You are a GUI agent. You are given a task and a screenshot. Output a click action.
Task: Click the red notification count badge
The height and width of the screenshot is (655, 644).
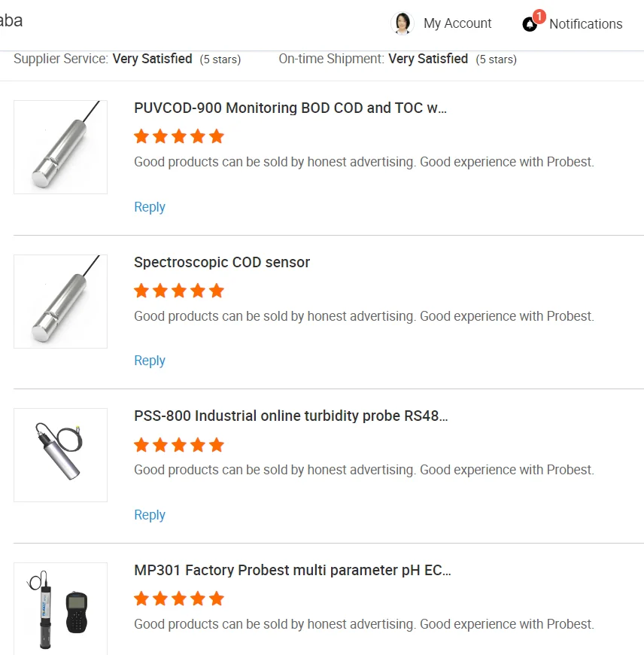click(539, 17)
